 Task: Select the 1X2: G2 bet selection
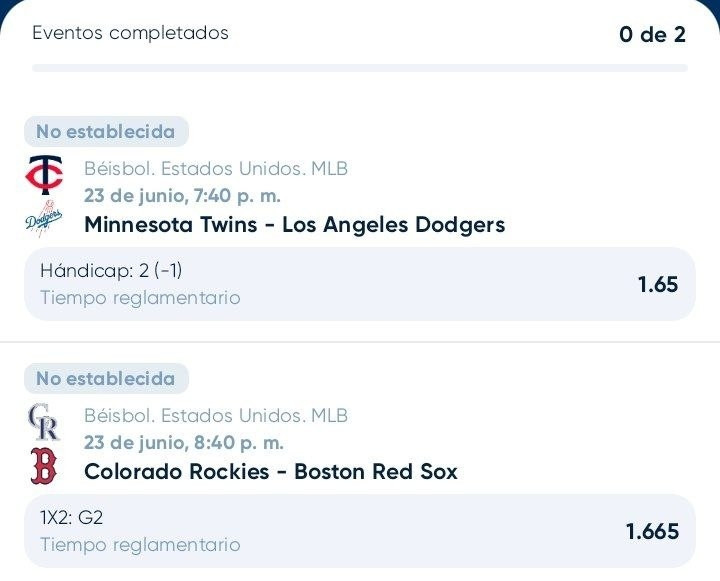tap(360, 531)
